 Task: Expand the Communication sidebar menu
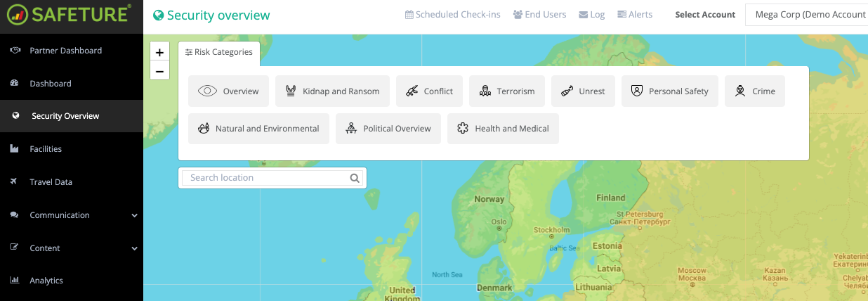(x=134, y=215)
